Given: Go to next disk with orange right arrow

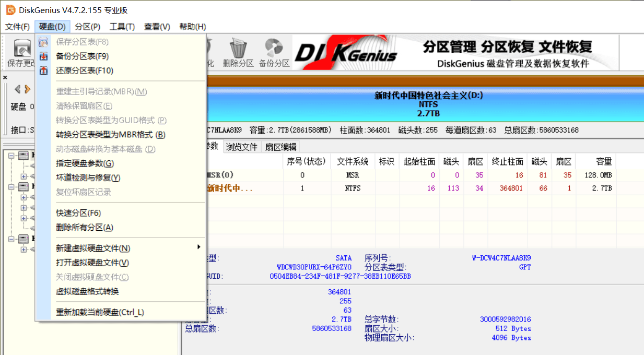Looking at the screenshot, I should point(27,89).
